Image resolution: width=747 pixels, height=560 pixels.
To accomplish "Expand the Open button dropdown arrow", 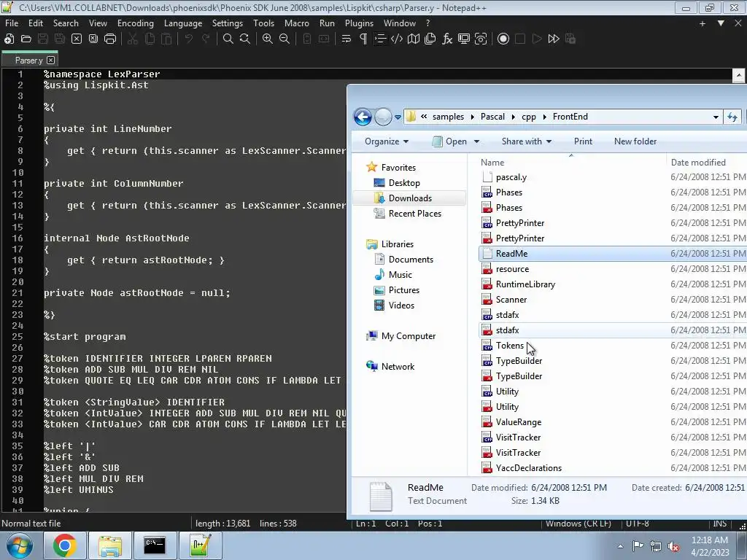I will pos(476,141).
